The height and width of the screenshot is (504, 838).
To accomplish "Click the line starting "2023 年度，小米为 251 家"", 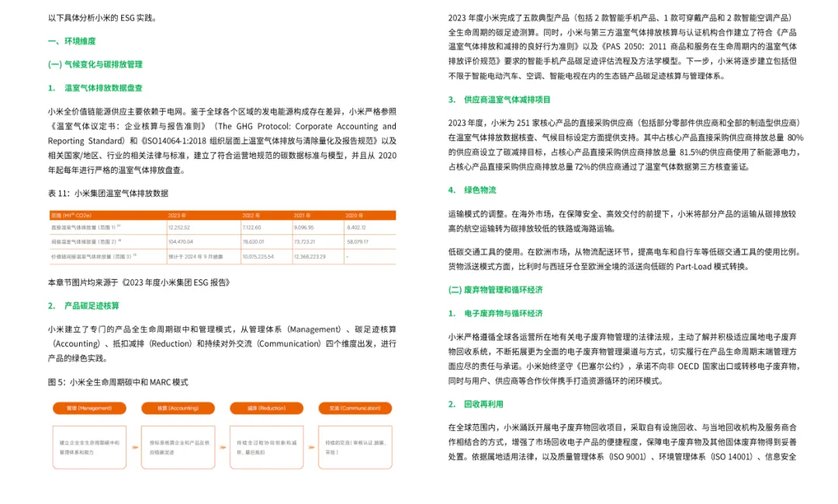I will tap(624, 123).
